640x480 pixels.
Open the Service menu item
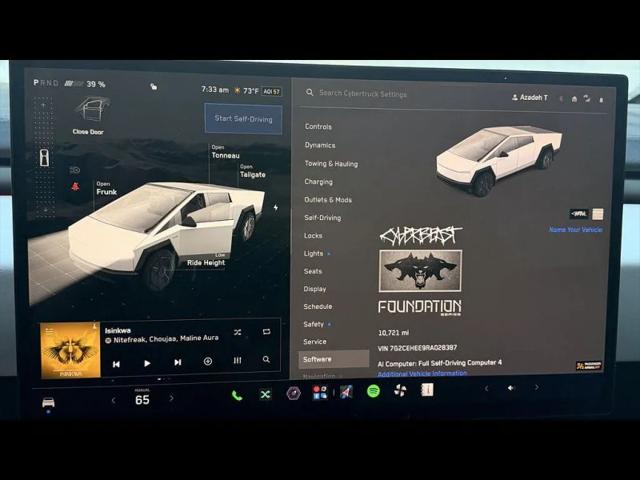pyautogui.click(x=315, y=342)
